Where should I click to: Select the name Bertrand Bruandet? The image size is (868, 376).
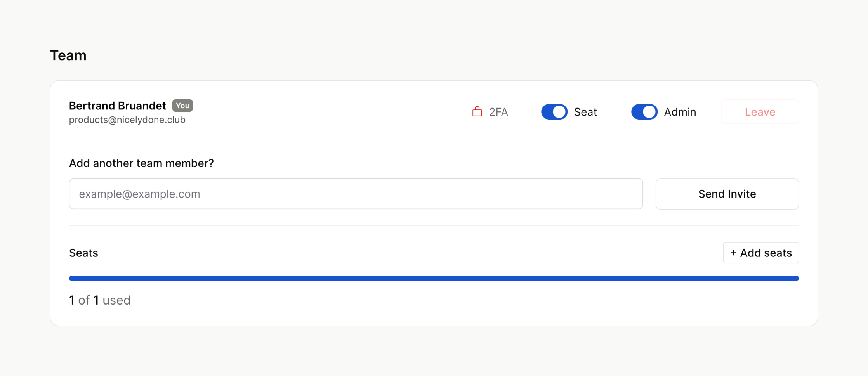click(117, 106)
